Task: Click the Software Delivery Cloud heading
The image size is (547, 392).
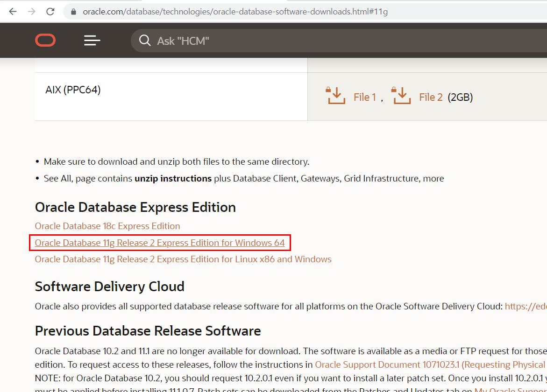Action: [109, 287]
